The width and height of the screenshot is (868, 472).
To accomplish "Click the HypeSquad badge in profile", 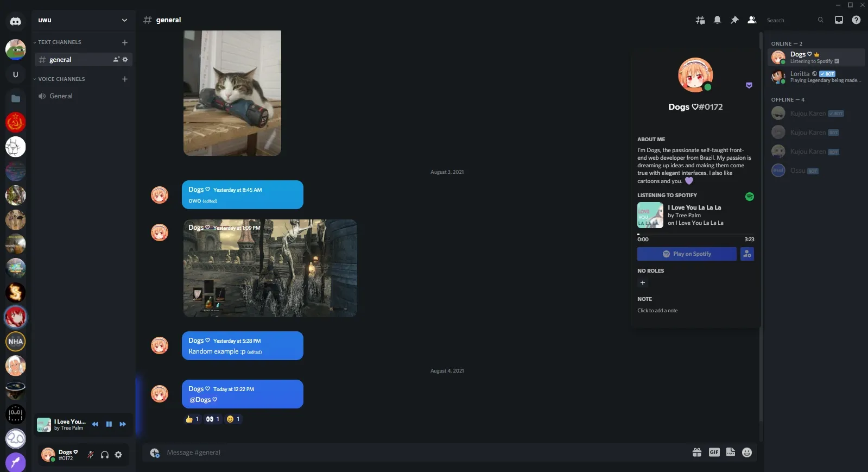I will point(749,86).
